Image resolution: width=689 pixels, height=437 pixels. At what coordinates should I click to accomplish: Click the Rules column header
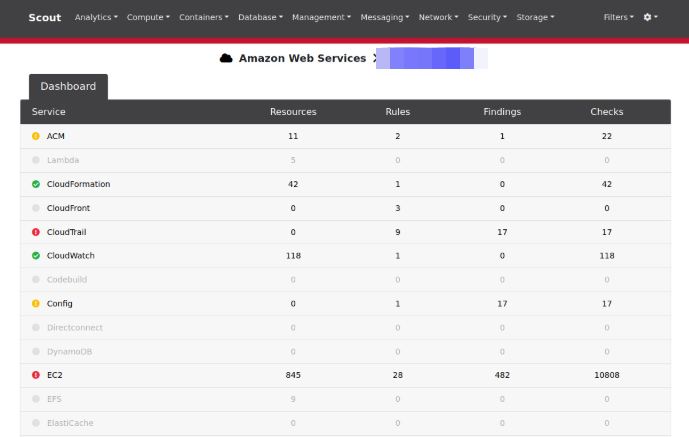click(398, 112)
